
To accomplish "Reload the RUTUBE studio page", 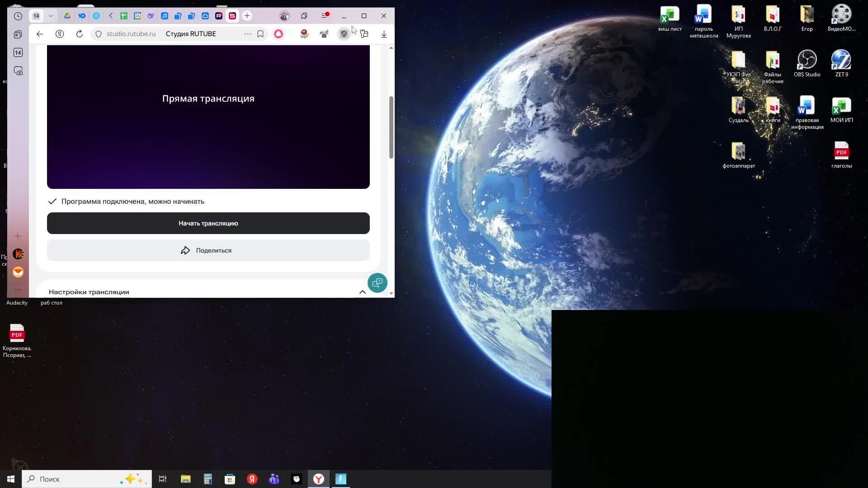I will coord(80,34).
